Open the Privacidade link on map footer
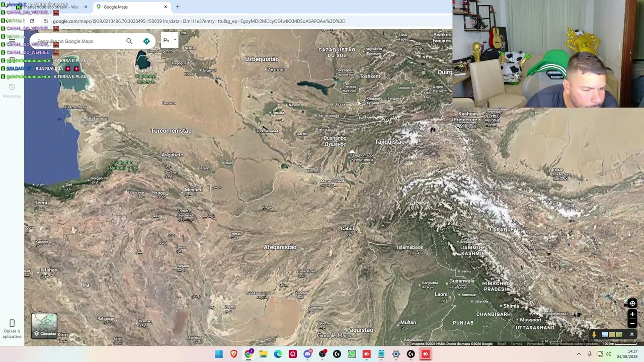Image resolution: width=644 pixels, height=362 pixels. [536, 344]
